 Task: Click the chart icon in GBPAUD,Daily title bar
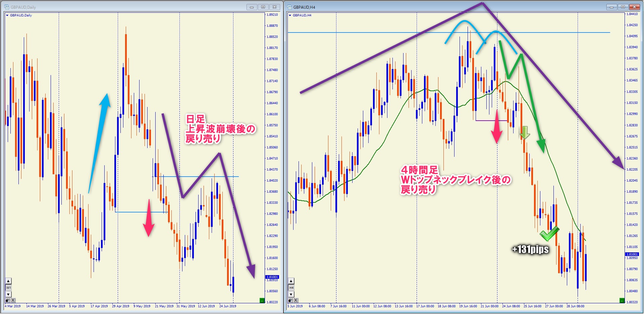(7, 7)
